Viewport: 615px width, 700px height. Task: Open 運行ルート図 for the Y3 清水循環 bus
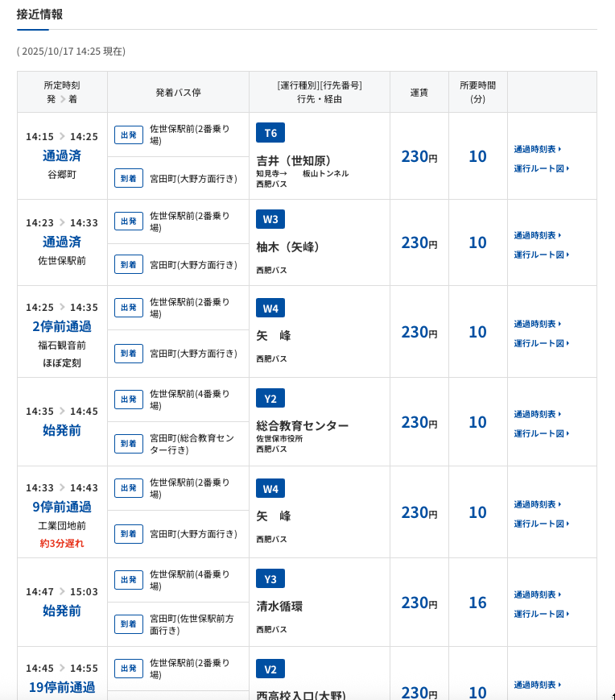[541, 614]
